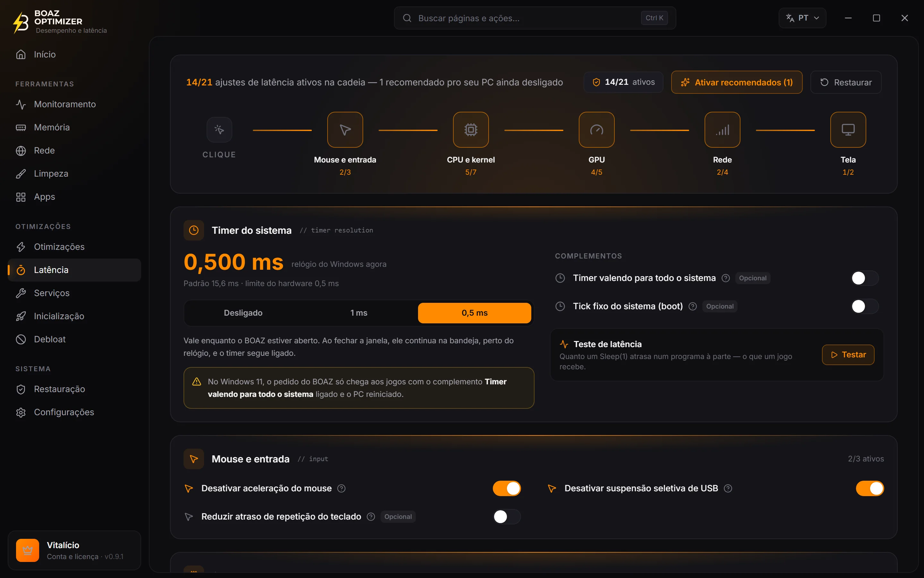Select the Tela monitor chain node

[848, 130]
